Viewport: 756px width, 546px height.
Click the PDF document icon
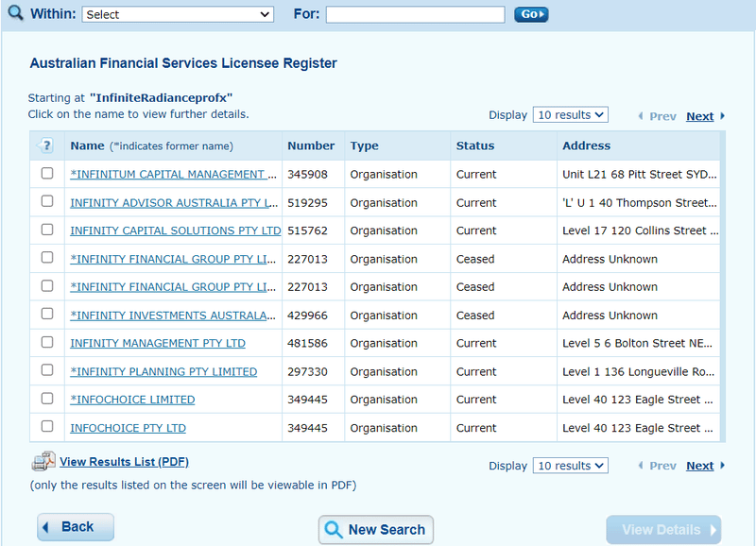click(43, 461)
